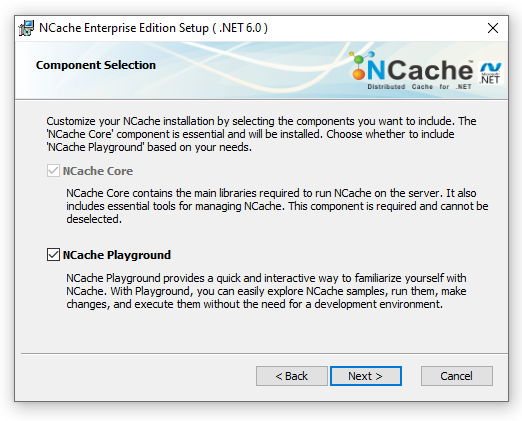The width and height of the screenshot is (522, 421).
Task: Close the NCache setup window
Action: 493,28
